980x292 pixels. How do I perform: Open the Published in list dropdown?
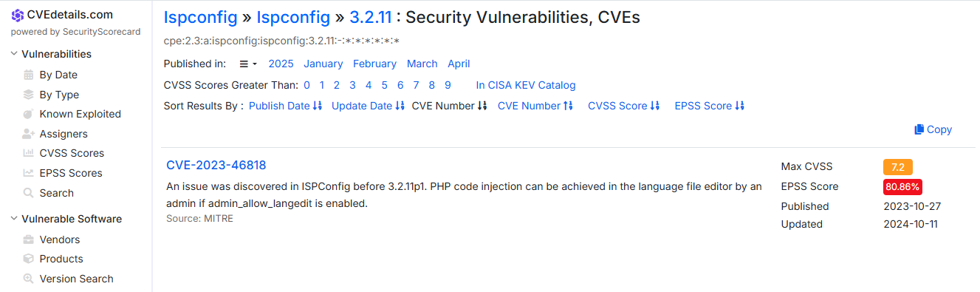[248, 64]
